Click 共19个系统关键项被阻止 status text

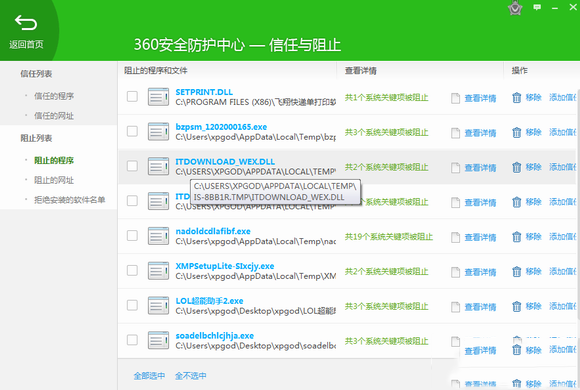pyautogui.click(x=389, y=237)
